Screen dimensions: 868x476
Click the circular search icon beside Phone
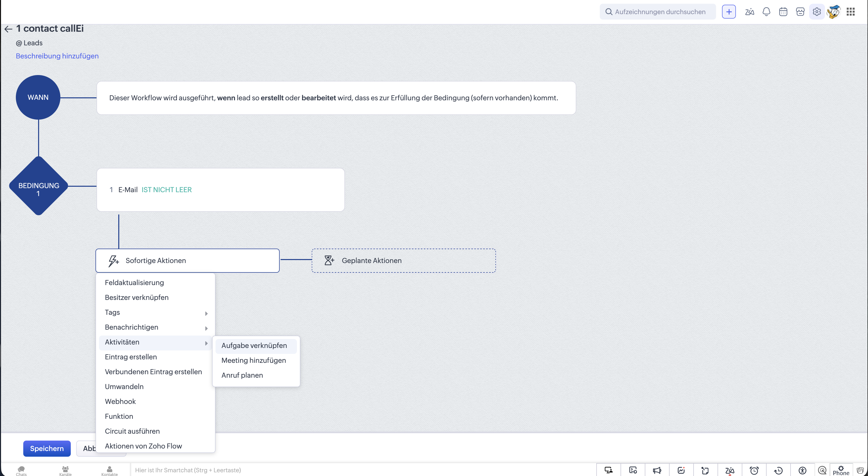click(822, 470)
